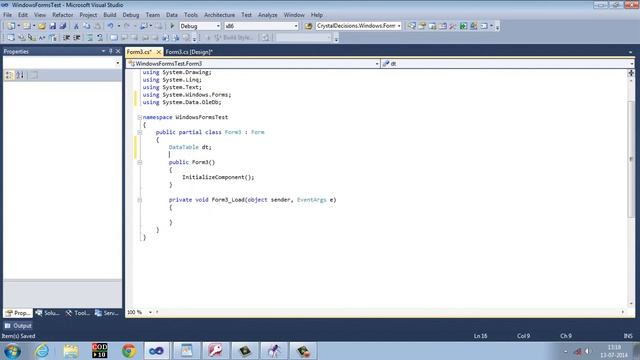This screenshot has height=360, width=640.
Task: Toggle Categorized view in Properties panel
Action: point(9,75)
